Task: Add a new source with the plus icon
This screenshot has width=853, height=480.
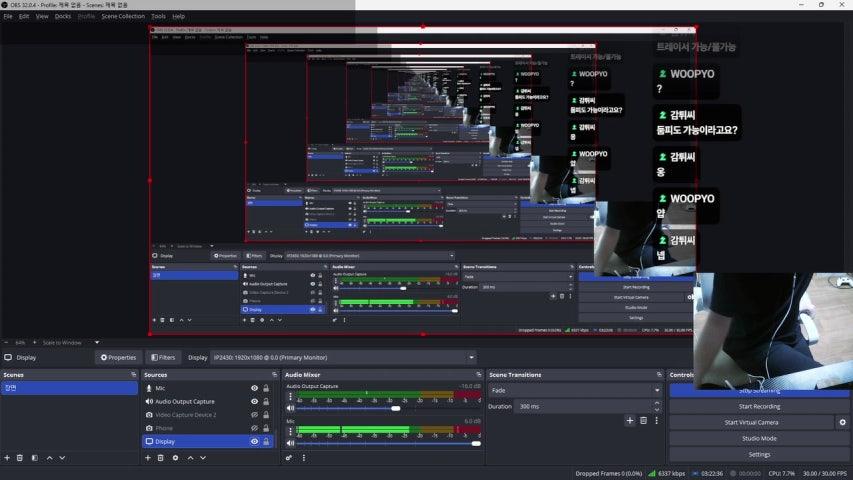Action: pos(149,458)
